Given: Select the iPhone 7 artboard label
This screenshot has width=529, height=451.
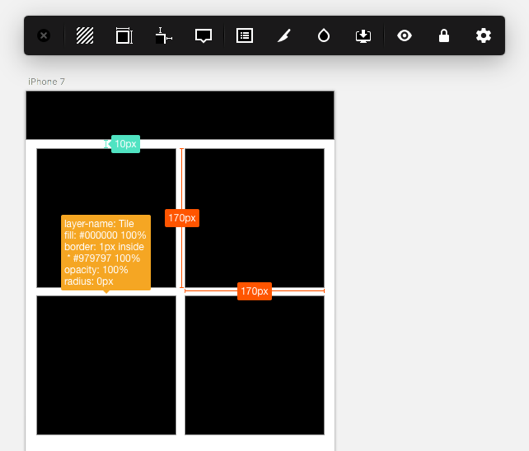Looking at the screenshot, I should [46, 82].
